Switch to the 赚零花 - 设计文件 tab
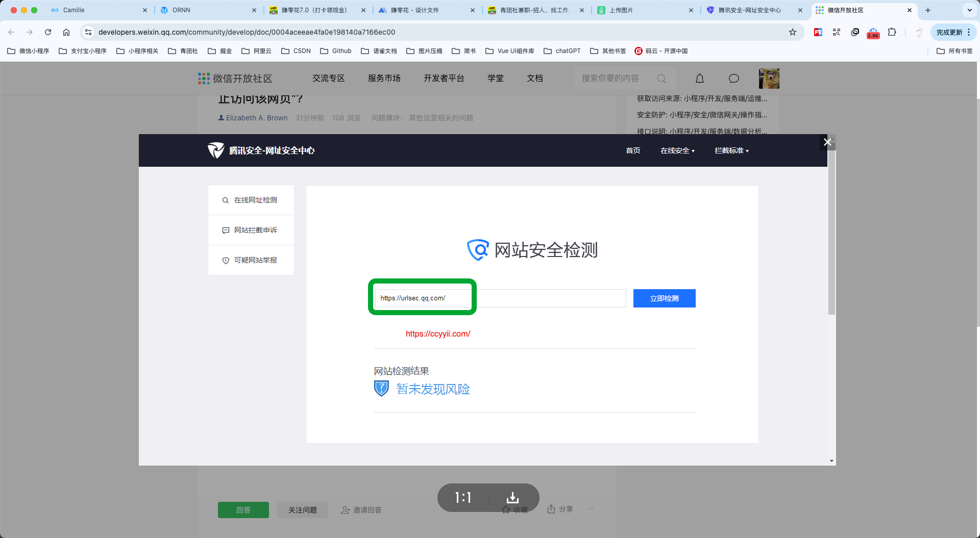The height and width of the screenshot is (538, 980). (427, 10)
